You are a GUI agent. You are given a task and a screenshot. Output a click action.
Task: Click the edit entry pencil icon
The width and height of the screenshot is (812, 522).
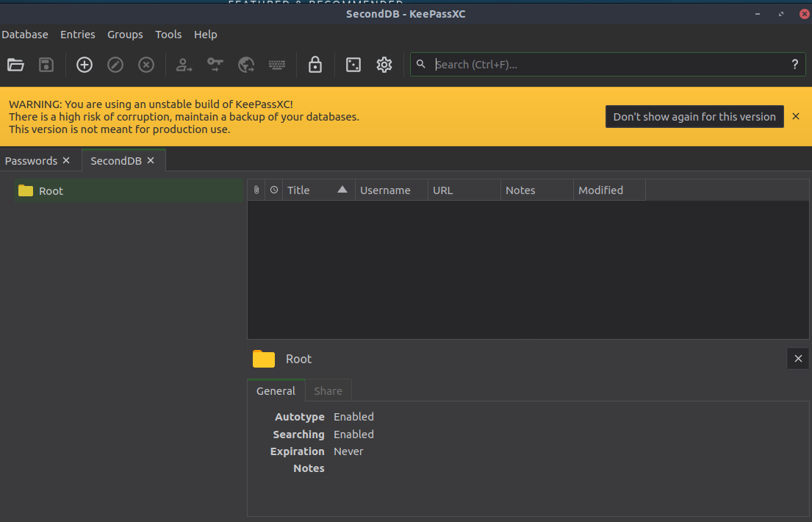coord(115,65)
